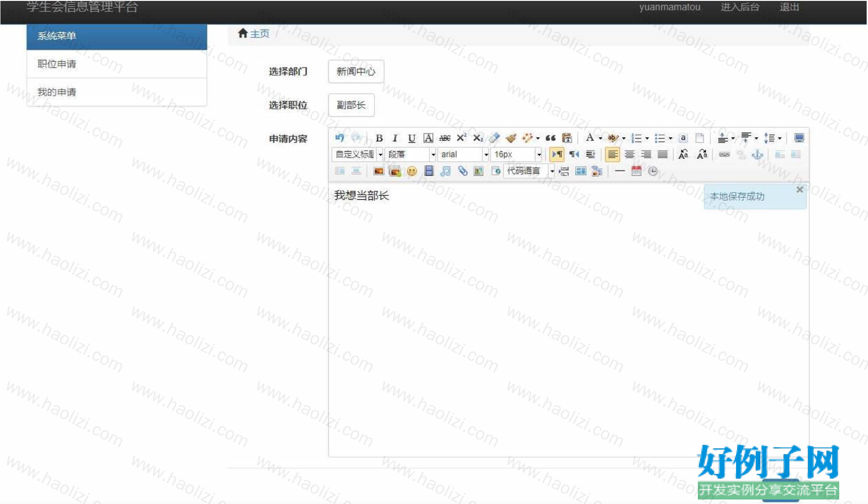Viewport: 868px width, 504px height.
Task: Upload a single image
Action: pyautogui.click(x=379, y=171)
